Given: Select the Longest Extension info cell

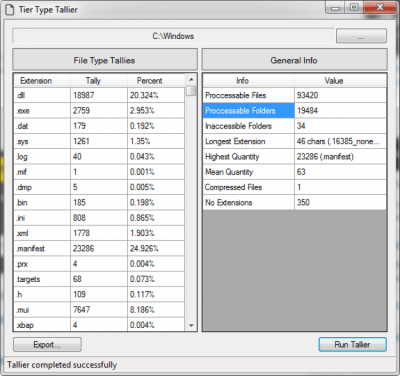Looking at the screenshot, I should click(248, 141).
